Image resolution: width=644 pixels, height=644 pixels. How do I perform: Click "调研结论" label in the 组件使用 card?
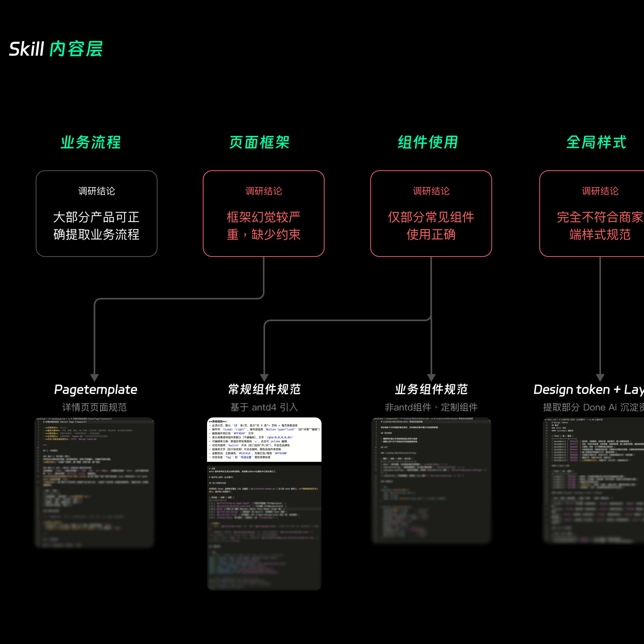(431, 191)
